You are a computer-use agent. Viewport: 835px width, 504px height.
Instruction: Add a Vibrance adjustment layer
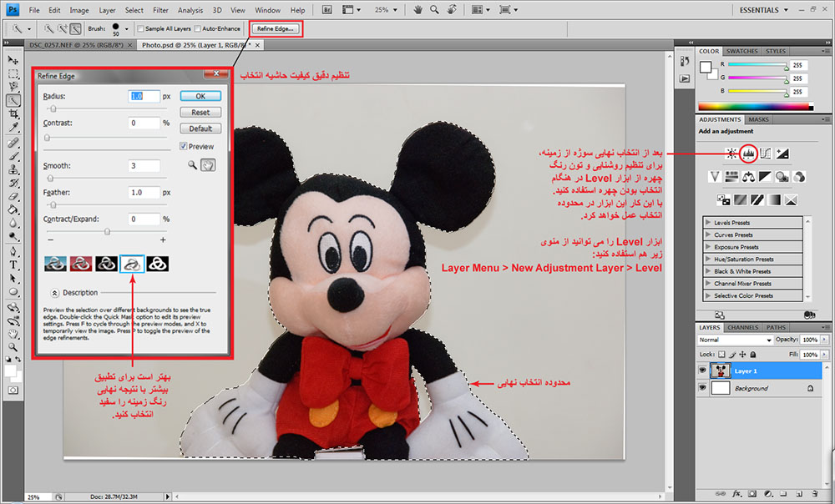(x=716, y=177)
